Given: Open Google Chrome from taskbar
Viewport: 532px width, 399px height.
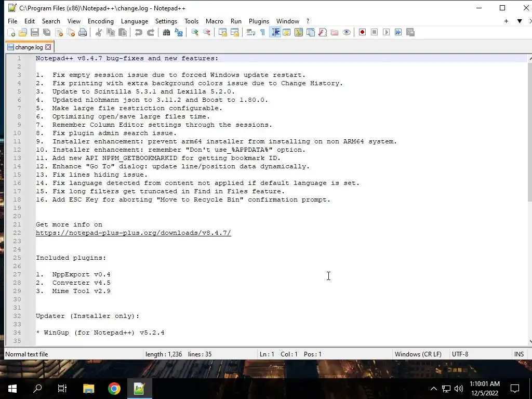Looking at the screenshot, I should point(114,389).
